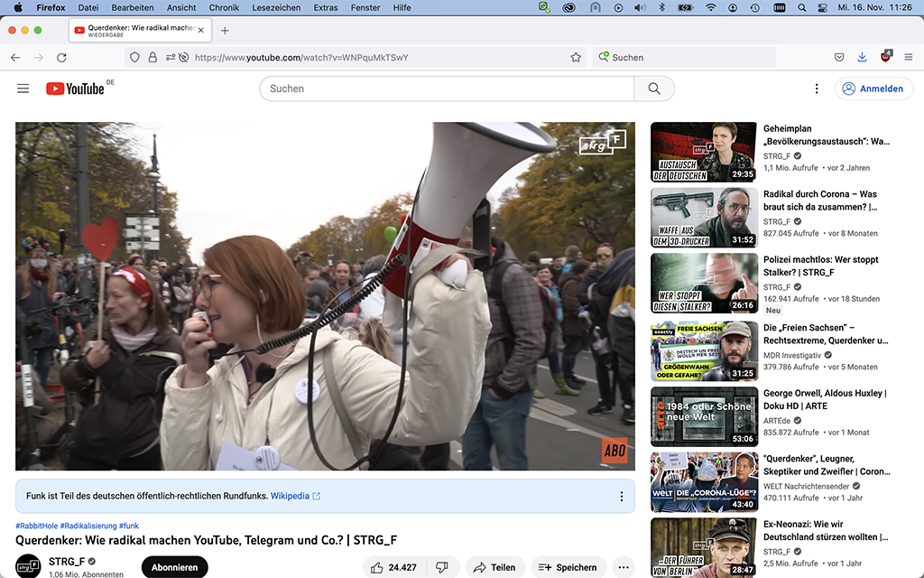This screenshot has height=578, width=924.
Task: Reload the page in Firefox
Action: pos(61,57)
